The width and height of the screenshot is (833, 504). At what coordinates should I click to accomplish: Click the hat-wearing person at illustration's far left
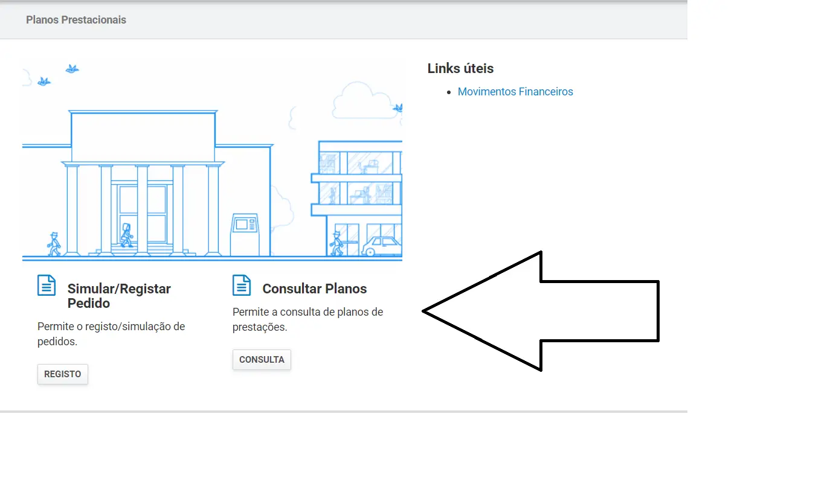[x=54, y=243]
